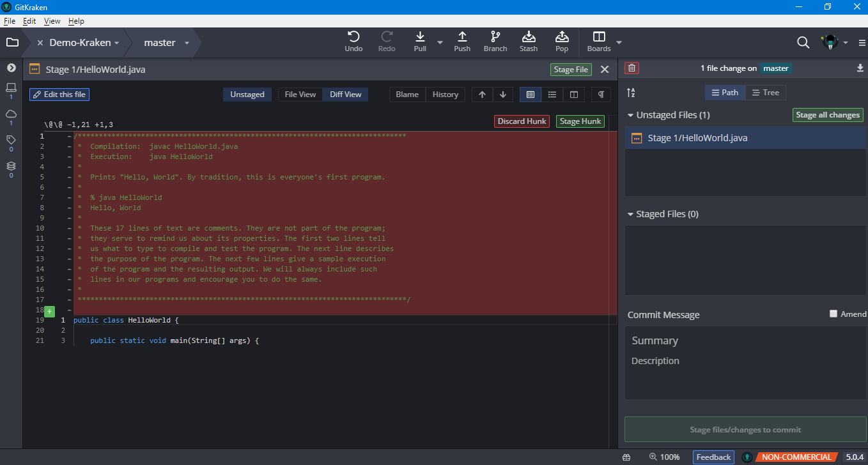Click the Feedback button

(713, 457)
